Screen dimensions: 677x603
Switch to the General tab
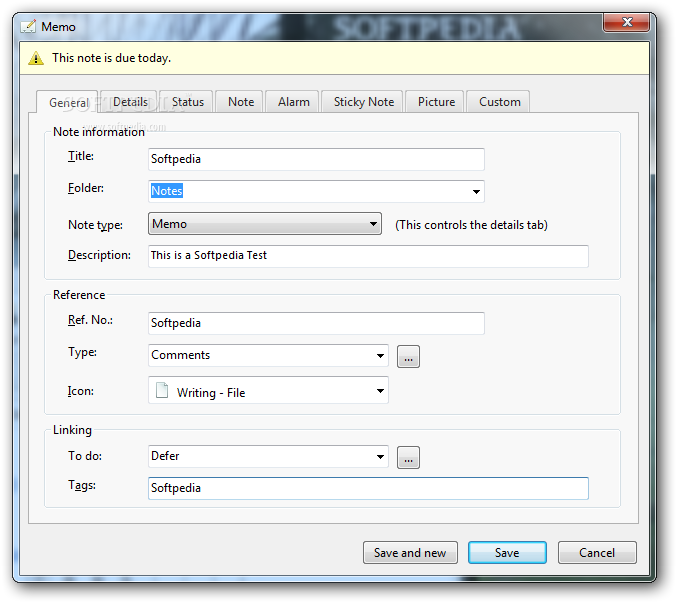[x=68, y=102]
